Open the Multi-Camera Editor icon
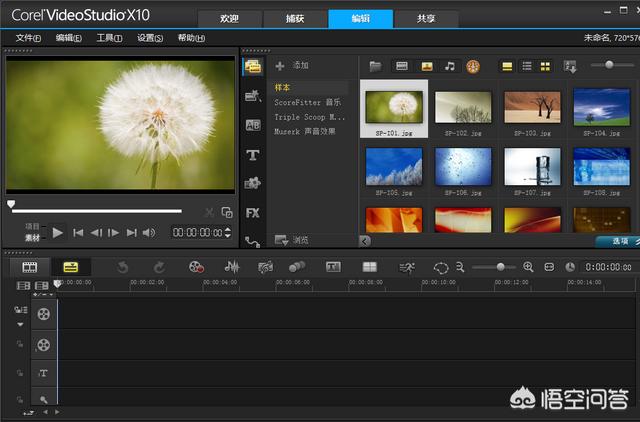640x422 pixels. pyautogui.click(x=369, y=267)
